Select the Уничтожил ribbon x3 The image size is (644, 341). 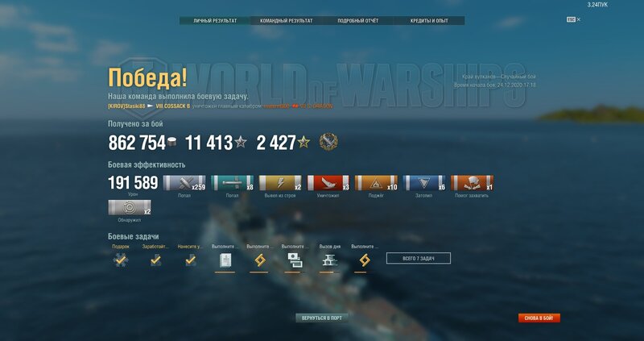click(328, 183)
